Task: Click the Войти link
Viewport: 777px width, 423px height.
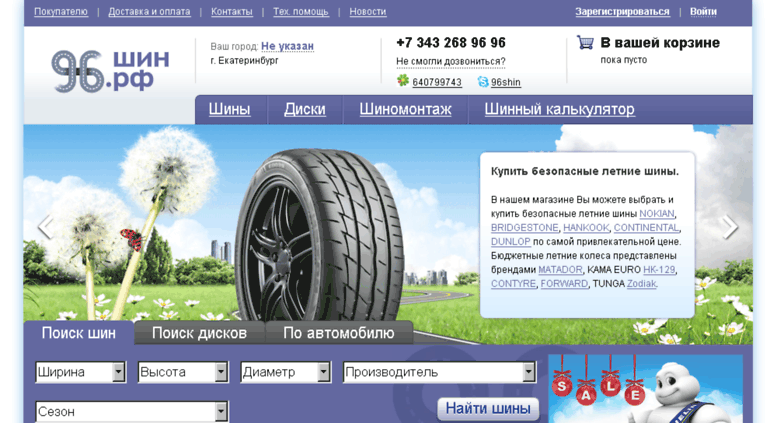Action: coord(703,11)
